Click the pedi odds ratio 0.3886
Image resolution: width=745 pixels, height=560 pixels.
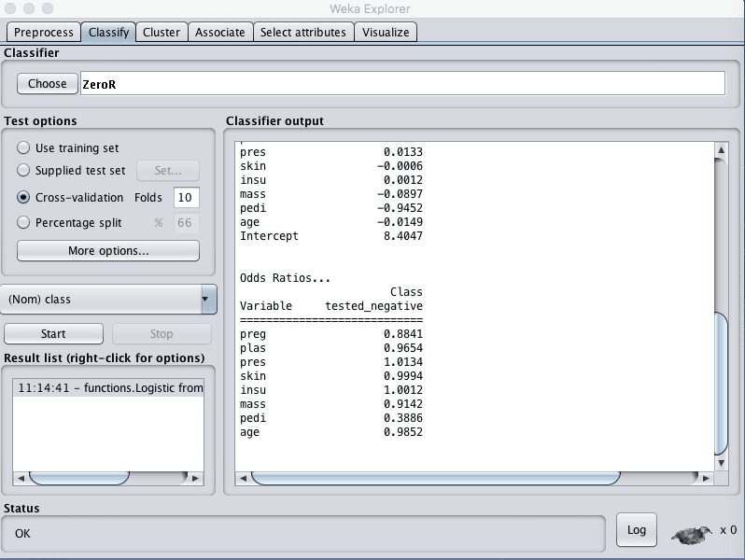403,417
